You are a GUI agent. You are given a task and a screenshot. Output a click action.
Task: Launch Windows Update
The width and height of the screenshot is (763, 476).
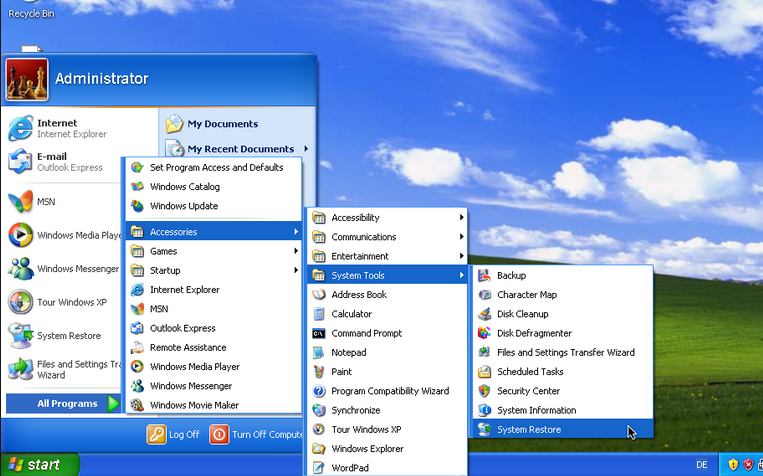[x=214, y=206]
